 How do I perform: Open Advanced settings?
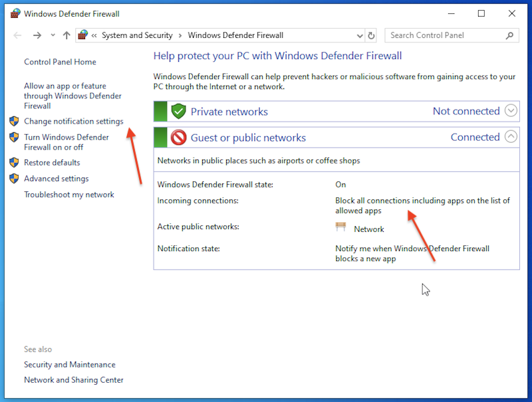(x=57, y=179)
